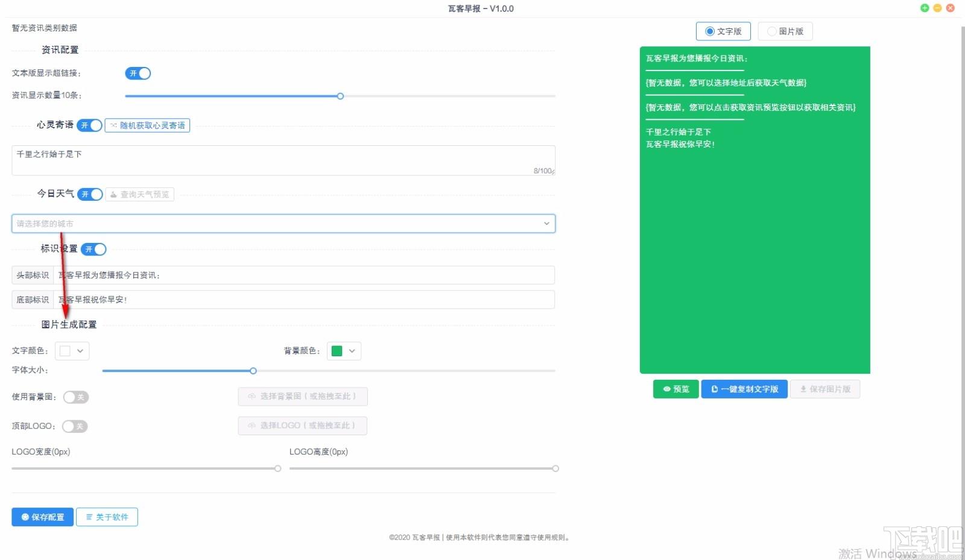Enable the 顶部LOGO switch
Screen dimensions: 965x560
point(75,426)
